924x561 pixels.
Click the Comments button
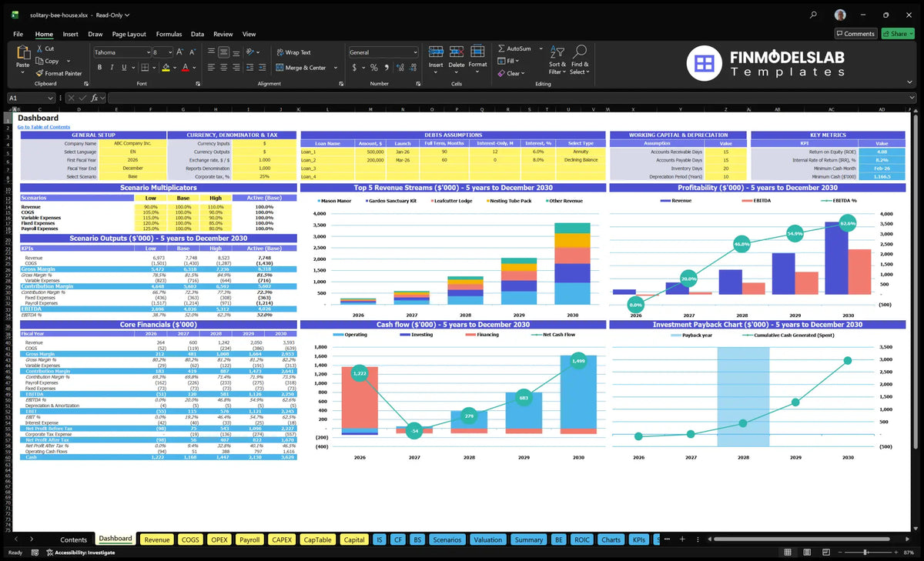click(855, 34)
